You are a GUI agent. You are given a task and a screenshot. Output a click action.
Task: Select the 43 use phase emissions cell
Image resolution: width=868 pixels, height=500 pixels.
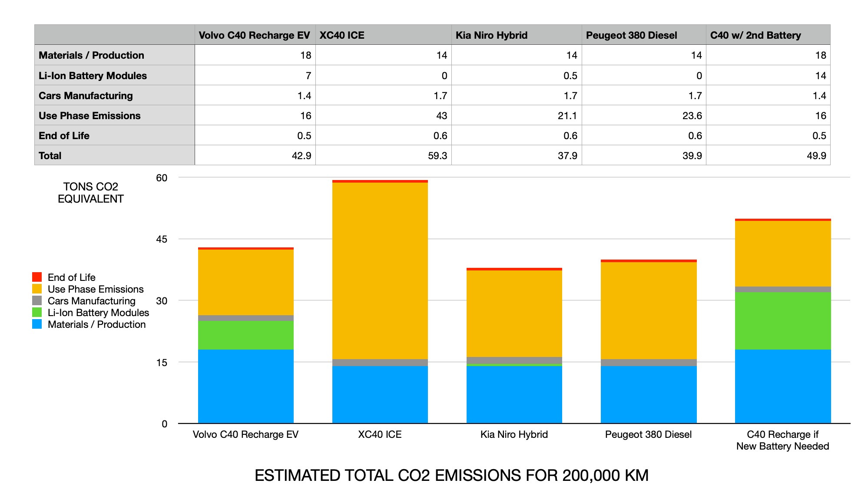384,115
